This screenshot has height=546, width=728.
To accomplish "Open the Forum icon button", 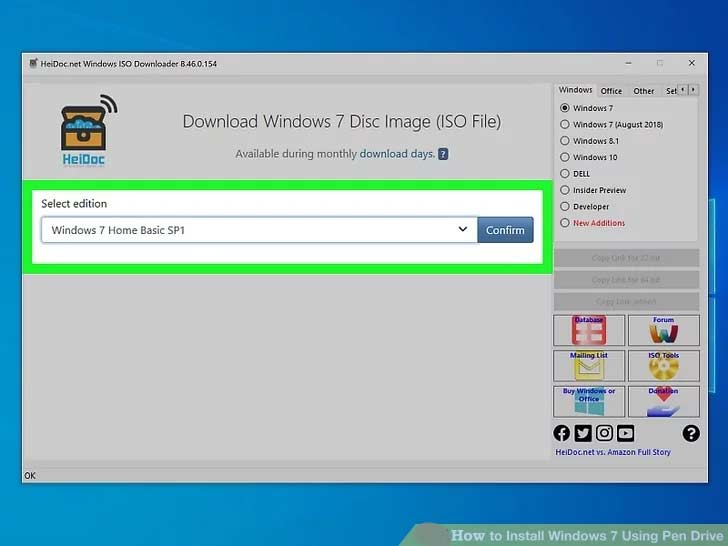I will point(663,330).
